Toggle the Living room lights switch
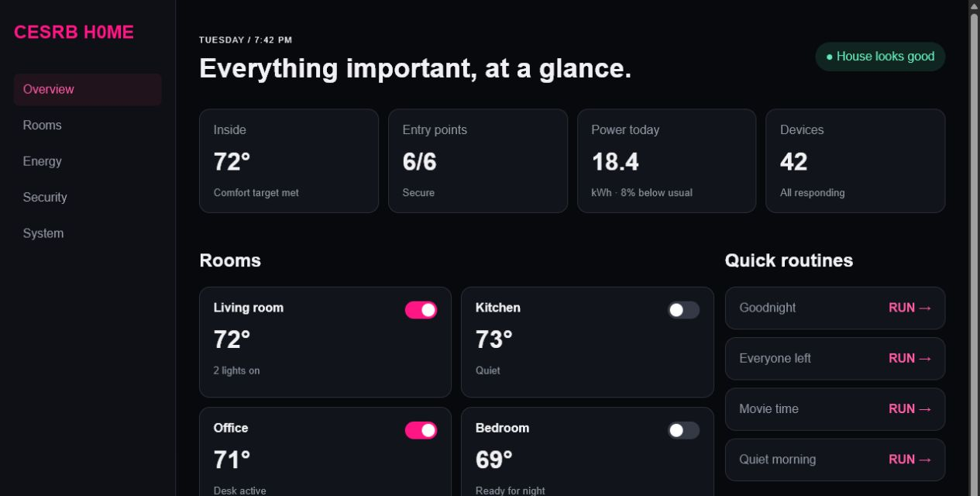This screenshot has width=980, height=496. coord(421,310)
